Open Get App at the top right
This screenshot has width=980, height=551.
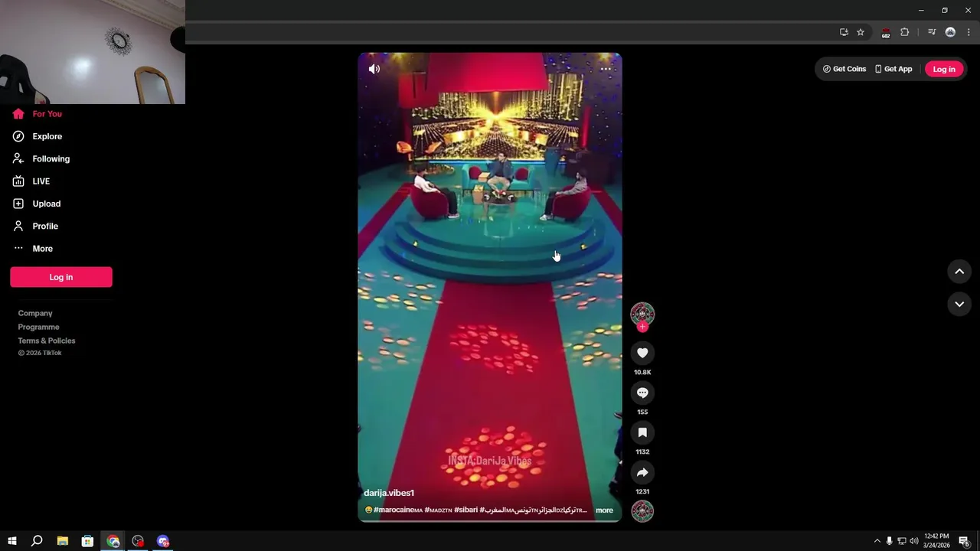893,69
